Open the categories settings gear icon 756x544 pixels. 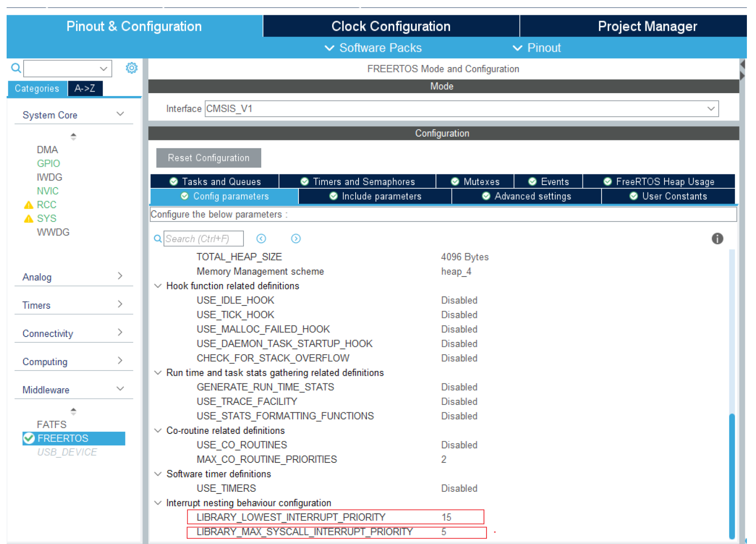(x=132, y=68)
